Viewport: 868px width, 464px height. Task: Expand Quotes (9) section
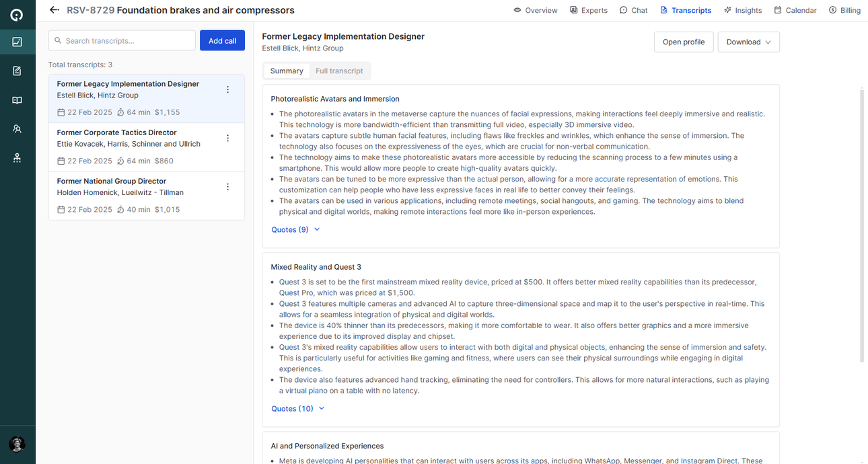point(295,229)
